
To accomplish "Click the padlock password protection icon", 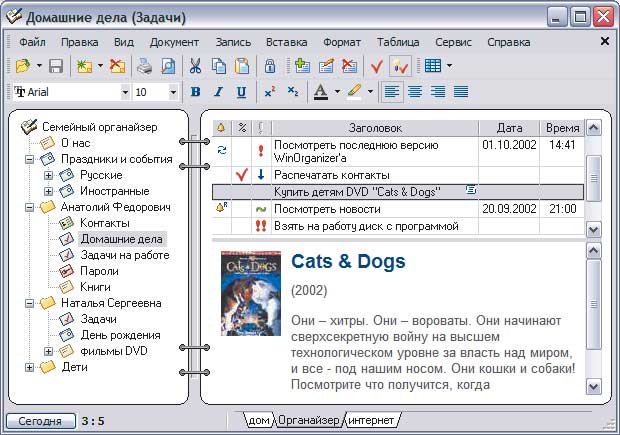I will (x=270, y=66).
